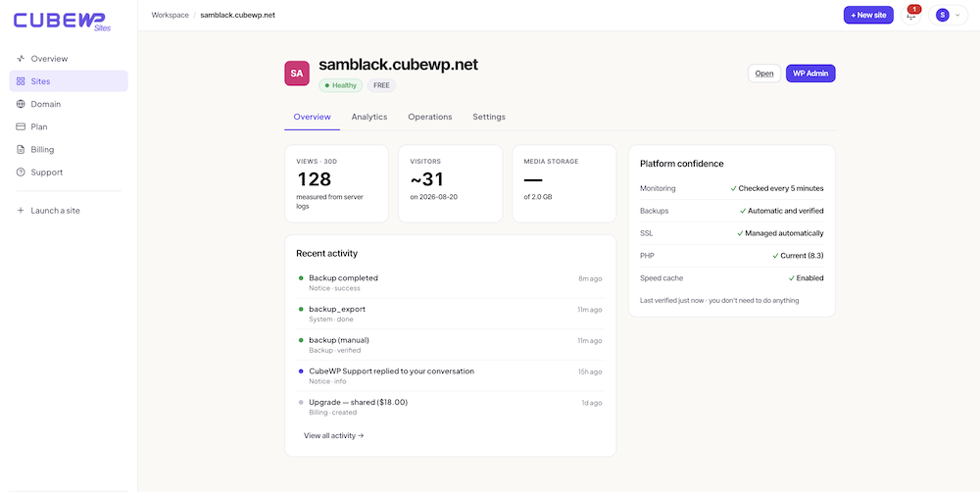Click the backup (manual) activity row

450,345
